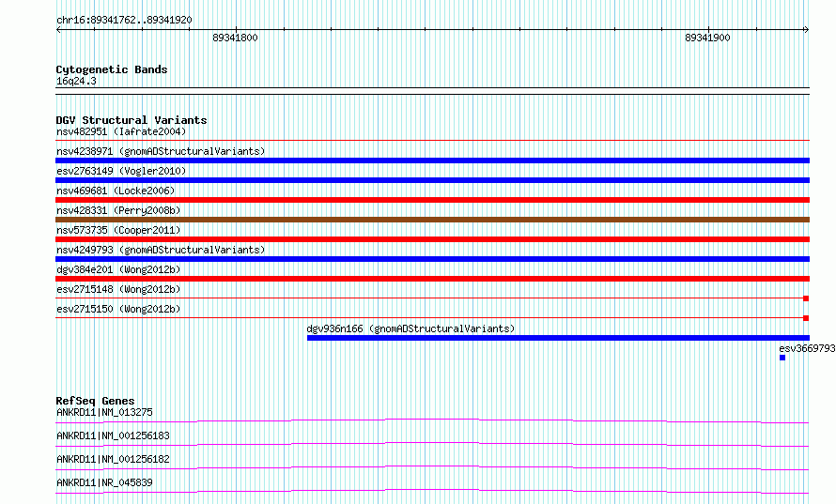Click ruler position label 89341800
This screenshot has height=504, width=836.
235,38
